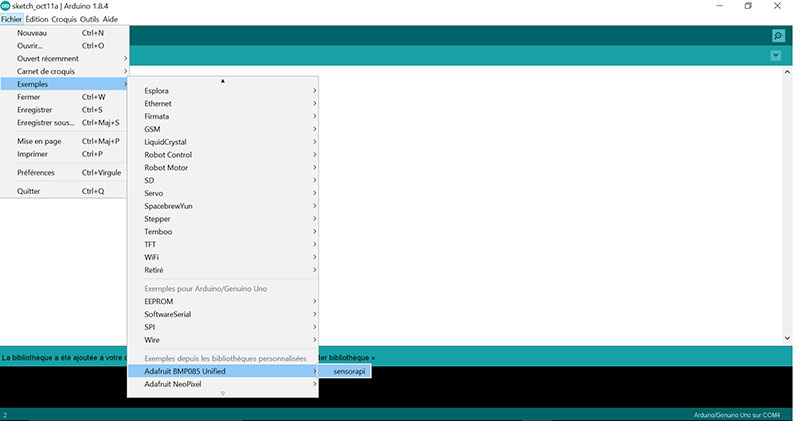Open Adafruit NeoPixel examples submenu

[x=223, y=384]
